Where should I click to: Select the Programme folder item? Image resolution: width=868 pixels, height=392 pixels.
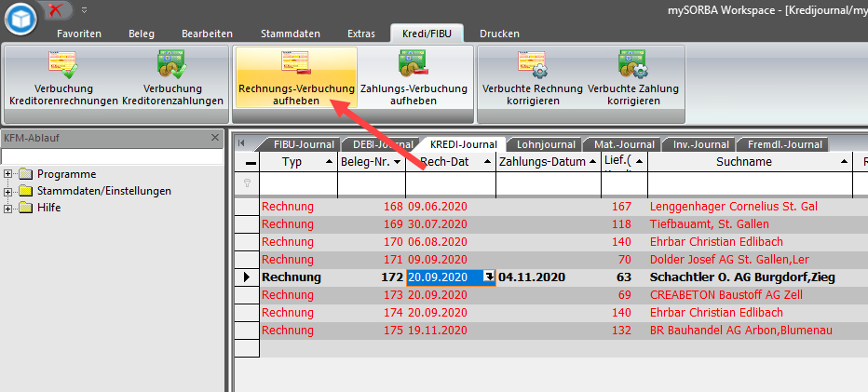click(x=58, y=174)
